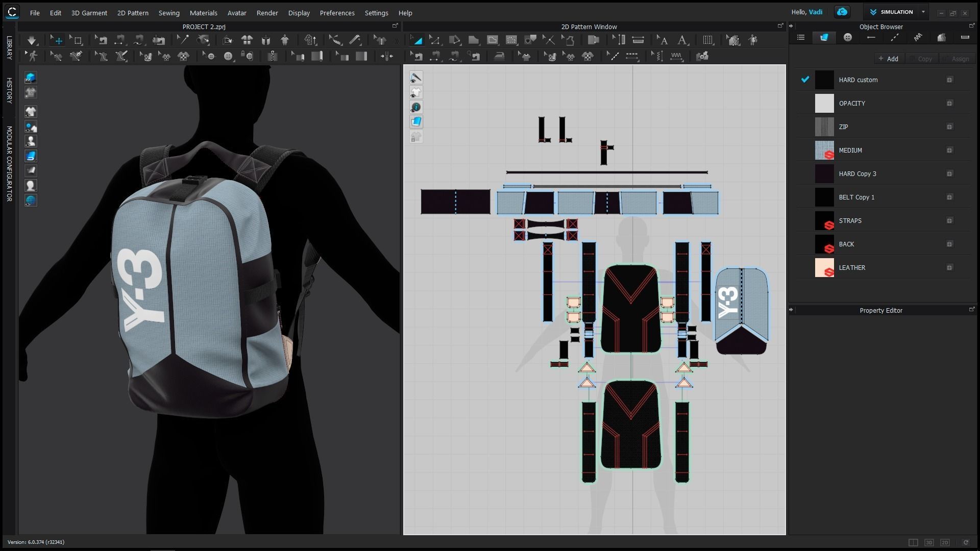Screen dimensions: 980x551
Task: Collapse the Property Editor panel arrow
Action: pos(791,310)
